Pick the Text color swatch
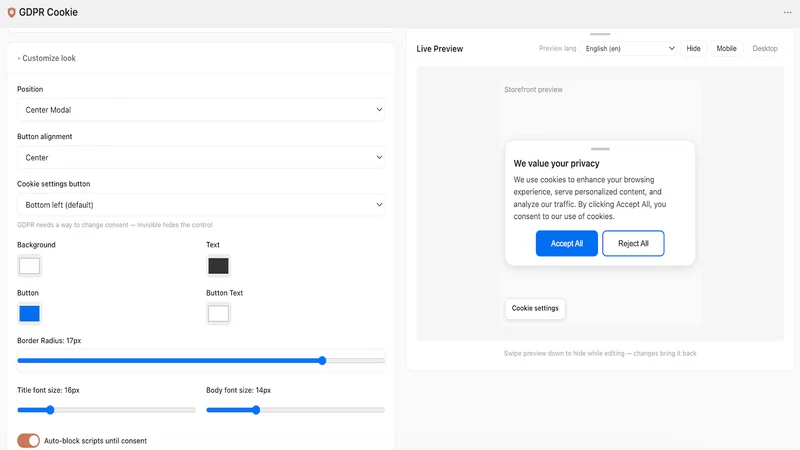 tap(218, 266)
